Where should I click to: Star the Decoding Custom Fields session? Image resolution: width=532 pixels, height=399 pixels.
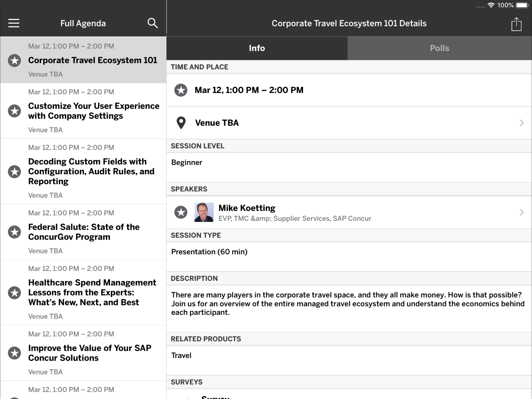[x=14, y=172]
